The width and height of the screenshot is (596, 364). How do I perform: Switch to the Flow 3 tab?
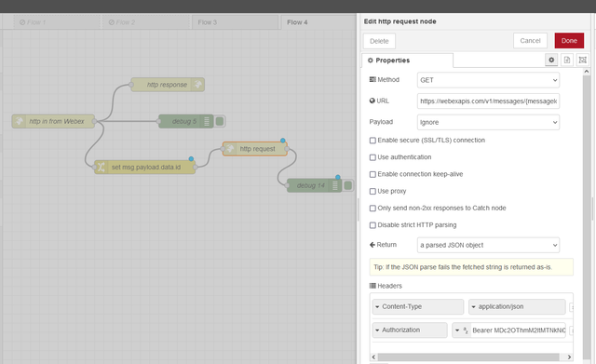[235, 22]
